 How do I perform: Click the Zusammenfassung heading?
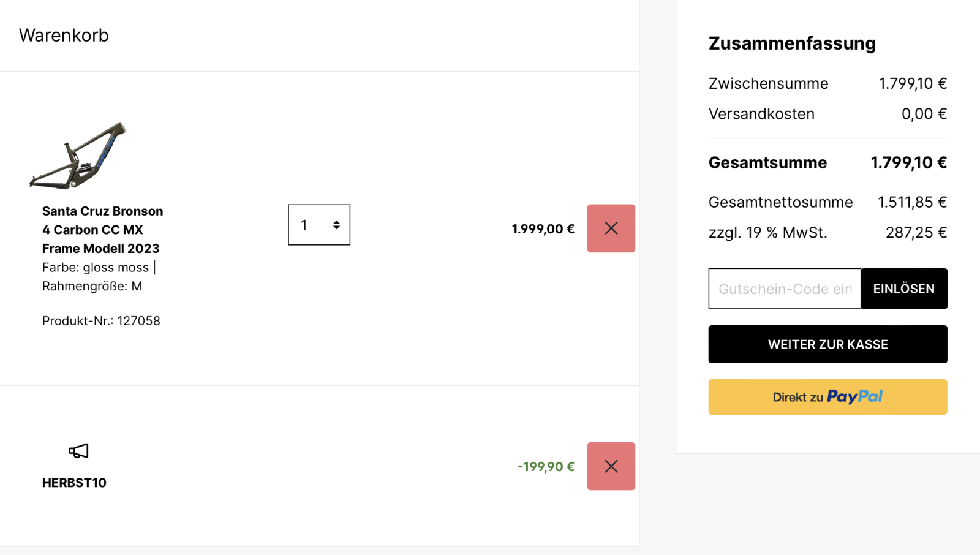pyautogui.click(x=792, y=43)
